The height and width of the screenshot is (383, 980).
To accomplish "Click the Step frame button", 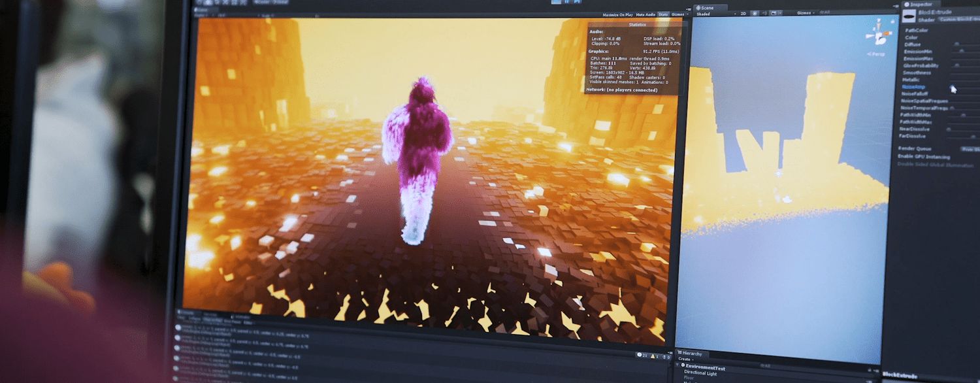I will [576, 1].
